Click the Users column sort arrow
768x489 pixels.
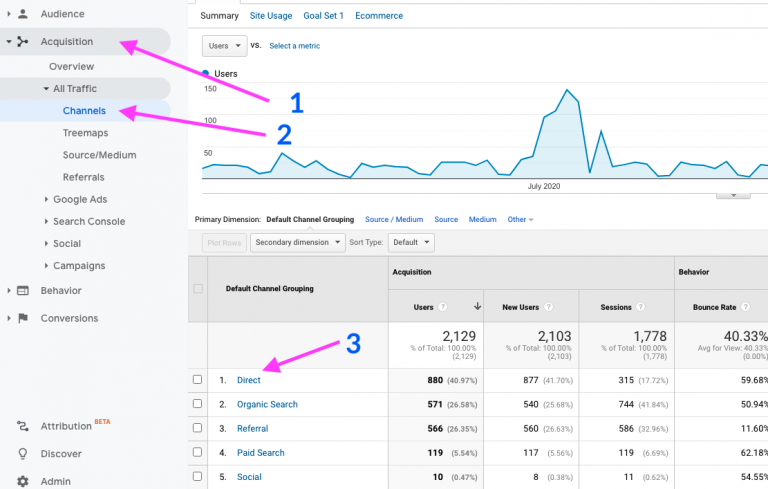[477, 306]
